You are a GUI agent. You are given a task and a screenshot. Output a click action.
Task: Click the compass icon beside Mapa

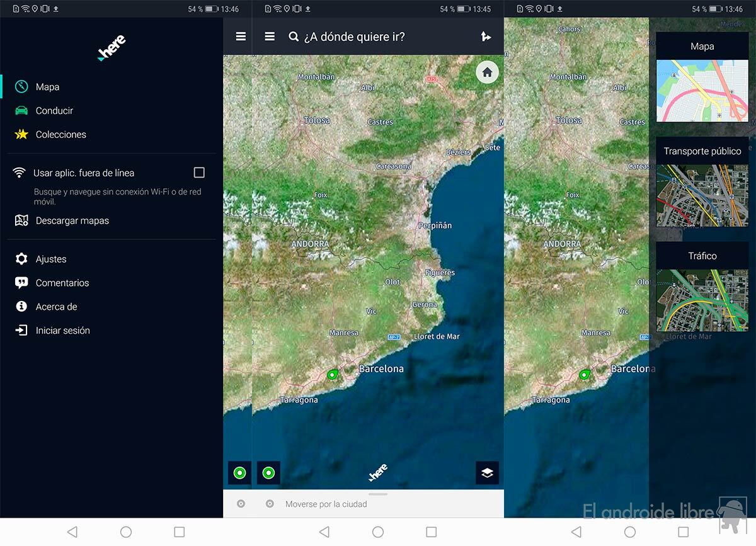[21, 87]
